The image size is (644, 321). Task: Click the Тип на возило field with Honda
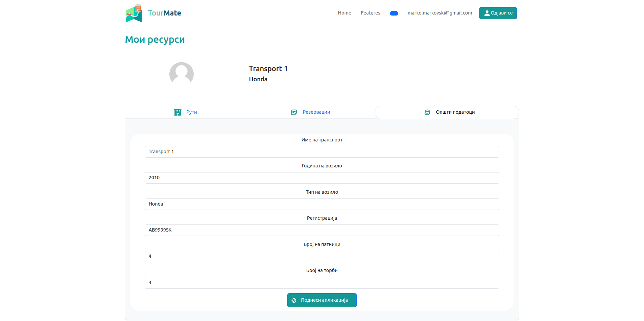coord(321,204)
